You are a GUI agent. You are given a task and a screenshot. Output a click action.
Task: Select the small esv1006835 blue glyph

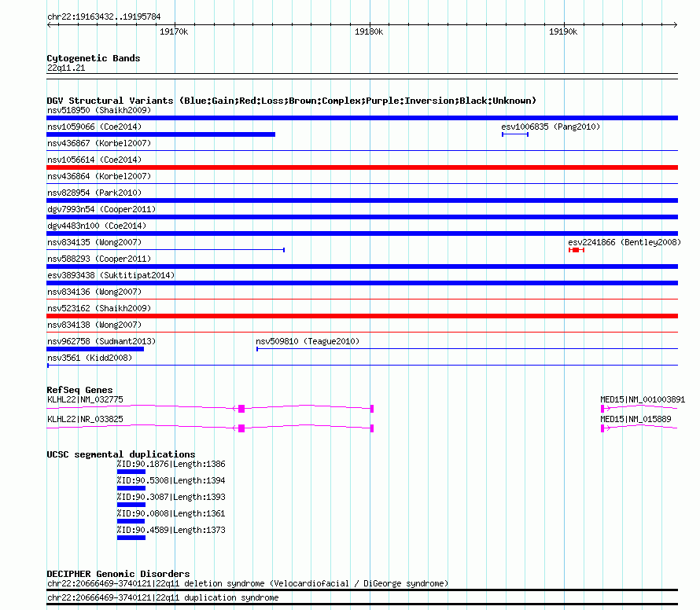tap(515, 134)
